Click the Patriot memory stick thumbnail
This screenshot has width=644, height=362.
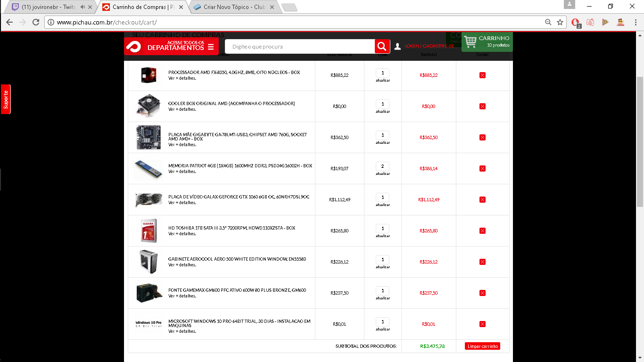coord(148,169)
